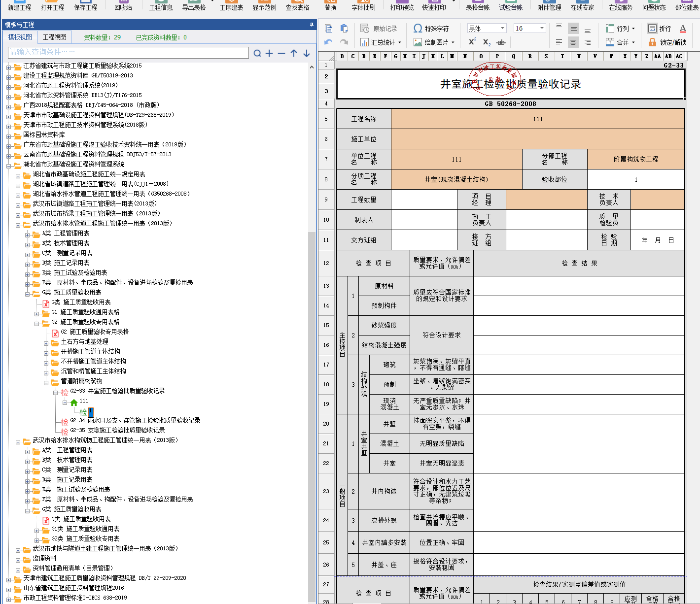Screen dimensions: 700x604
Task: Click the copy icon in the editor toolbar
Action: pyautogui.click(x=329, y=29)
